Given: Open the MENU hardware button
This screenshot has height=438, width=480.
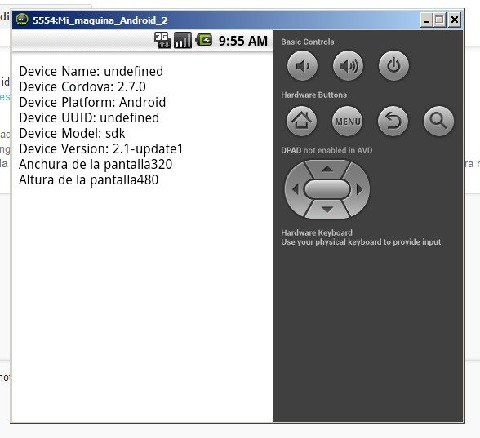Looking at the screenshot, I should click(x=347, y=121).
